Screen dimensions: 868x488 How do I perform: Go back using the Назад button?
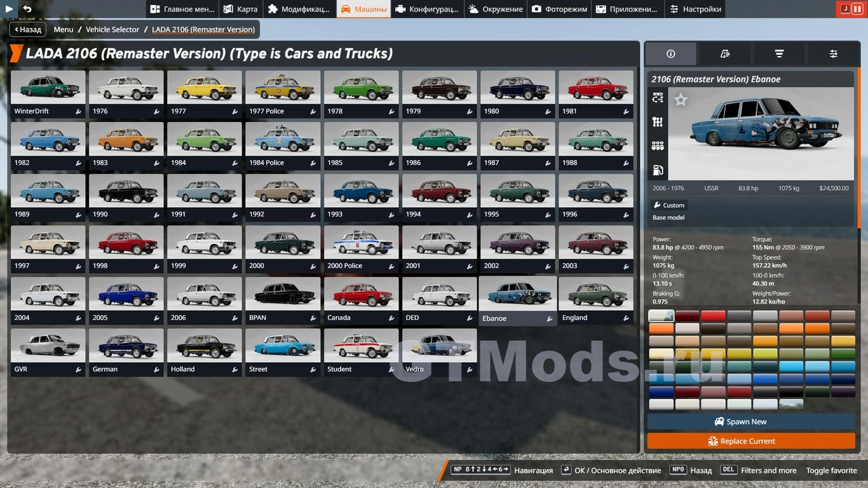pos(26,29)
